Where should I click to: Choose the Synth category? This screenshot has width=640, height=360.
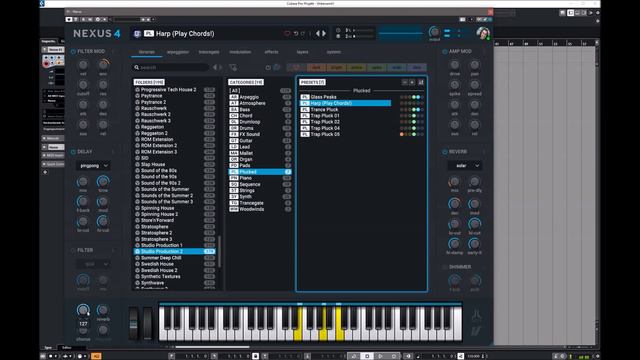click(x=260, y=197)
